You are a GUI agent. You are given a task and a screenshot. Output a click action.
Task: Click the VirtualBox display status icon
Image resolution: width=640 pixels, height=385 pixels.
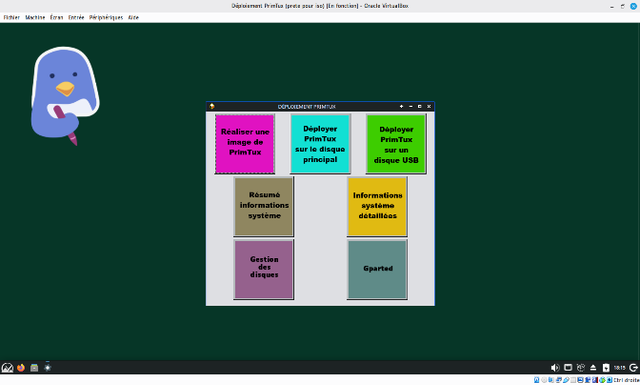click(580, 380)
